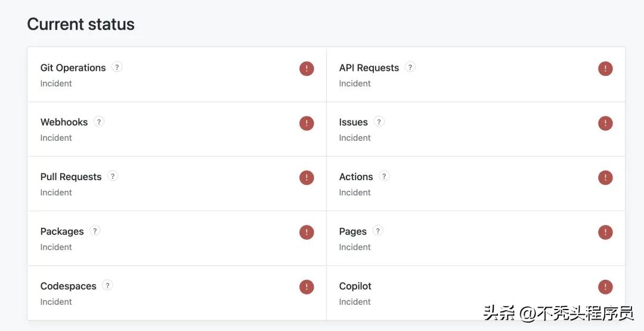This screenshot has height=331, width=644.
Task: Click the incident status icon for Copilot
Action: [x=605, y=287]
